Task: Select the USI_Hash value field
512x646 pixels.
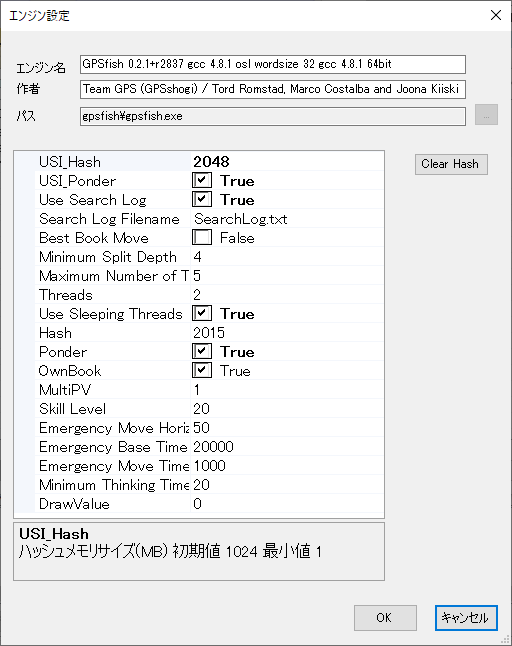Action: [x=287, y=162]
